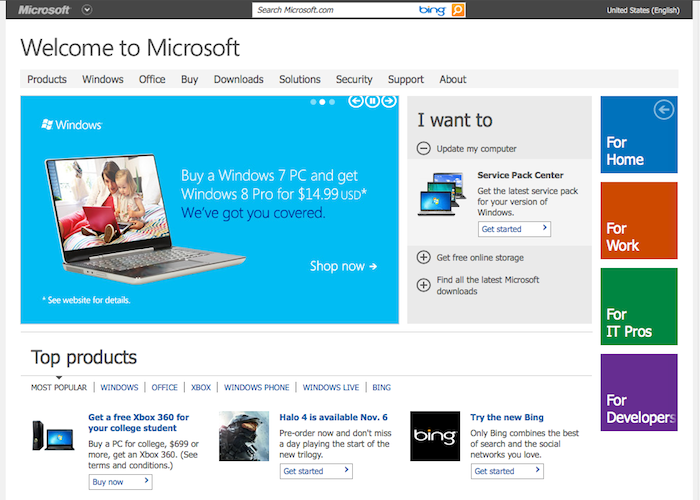Screen dimensions: 700x500
Task: Click the laptop image in banner
Action: [143, 219]
